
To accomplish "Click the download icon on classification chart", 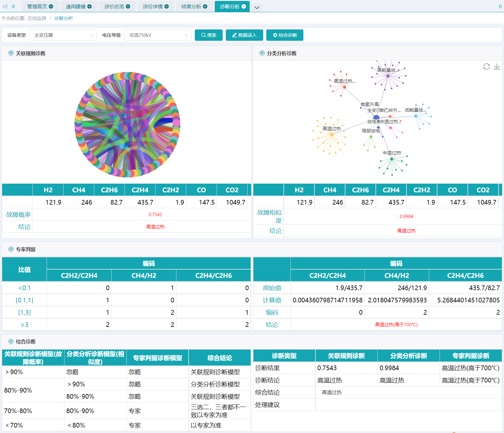I will pyautogui.click(x=497, y=67).
